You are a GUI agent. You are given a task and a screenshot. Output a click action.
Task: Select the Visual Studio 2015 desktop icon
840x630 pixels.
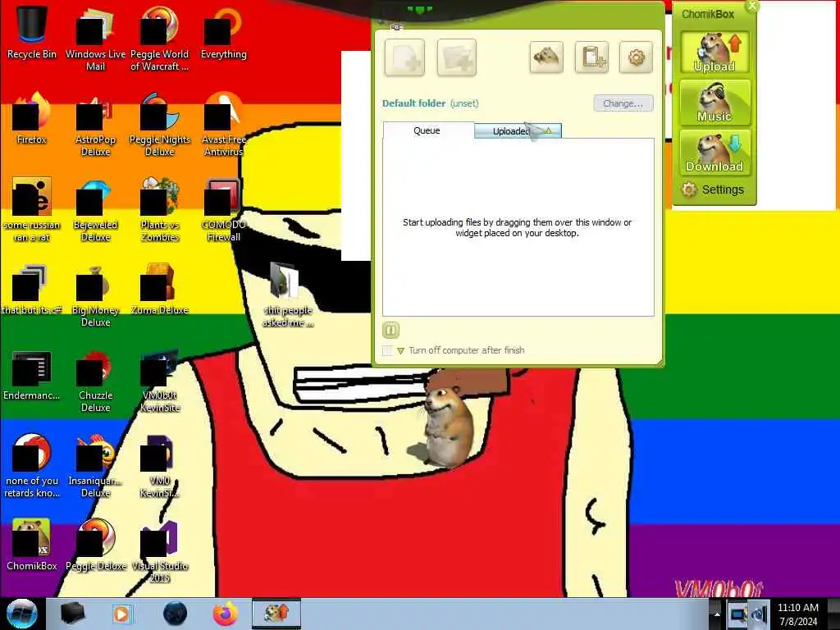160,550
